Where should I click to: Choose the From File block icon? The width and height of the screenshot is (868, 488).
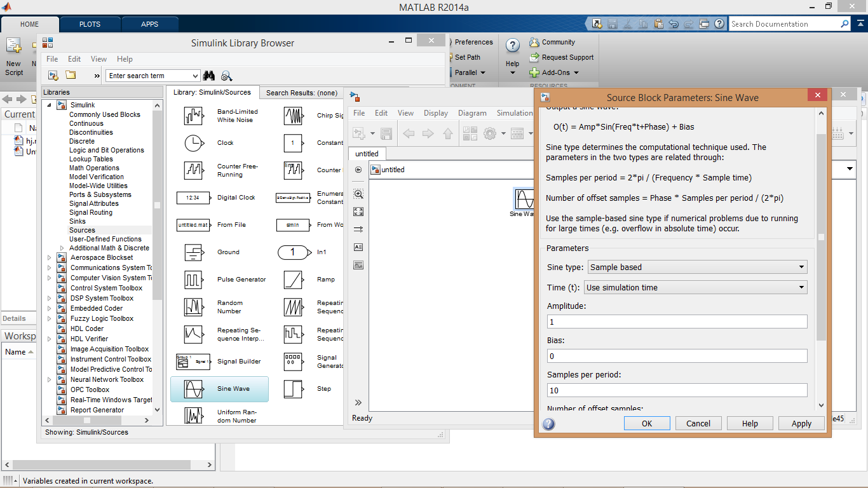[x=193, y=225]
